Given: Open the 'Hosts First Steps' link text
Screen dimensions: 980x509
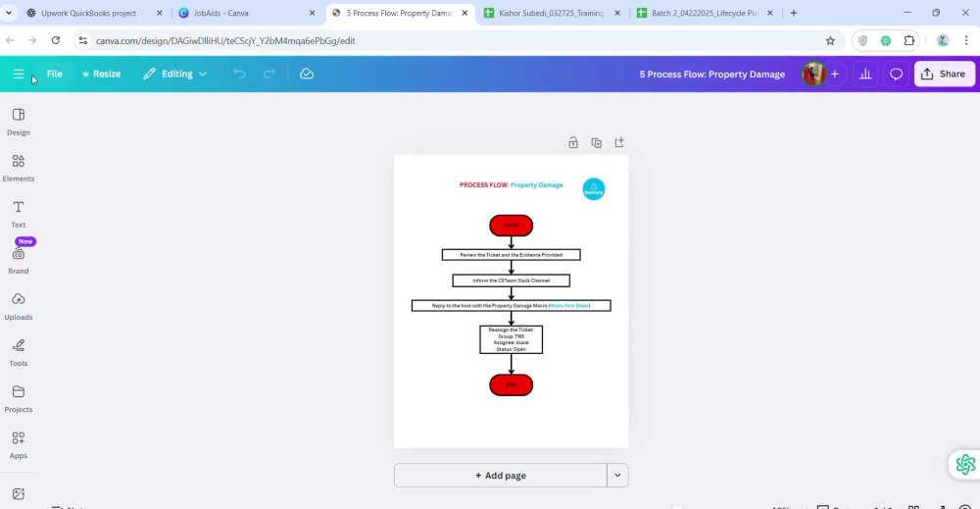Looking at the screenshot, I should click(569, 306).
